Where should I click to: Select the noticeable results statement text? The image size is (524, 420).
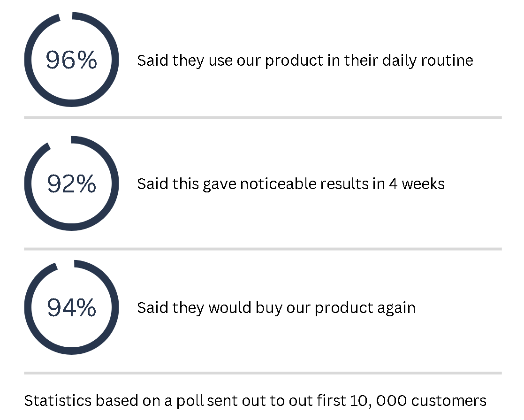(291, 184)
